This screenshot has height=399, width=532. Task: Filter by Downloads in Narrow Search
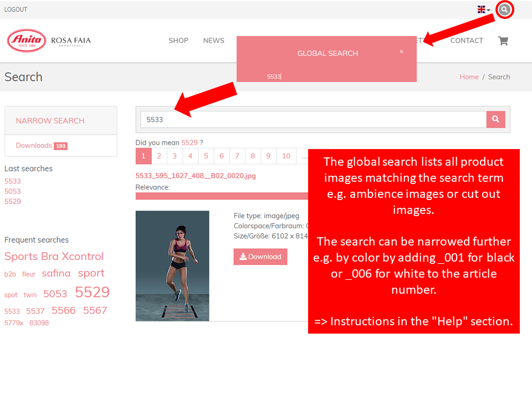tap(34, 146)
